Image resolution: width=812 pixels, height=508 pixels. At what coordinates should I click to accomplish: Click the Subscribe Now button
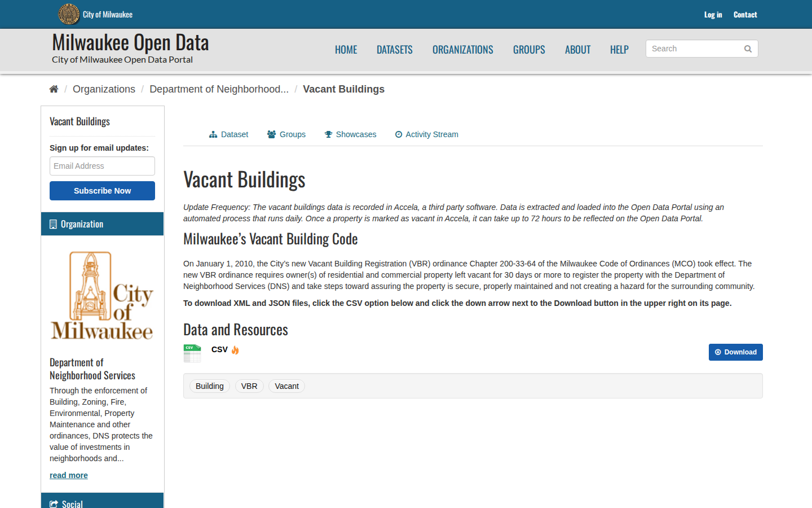(x=102, y=191)
